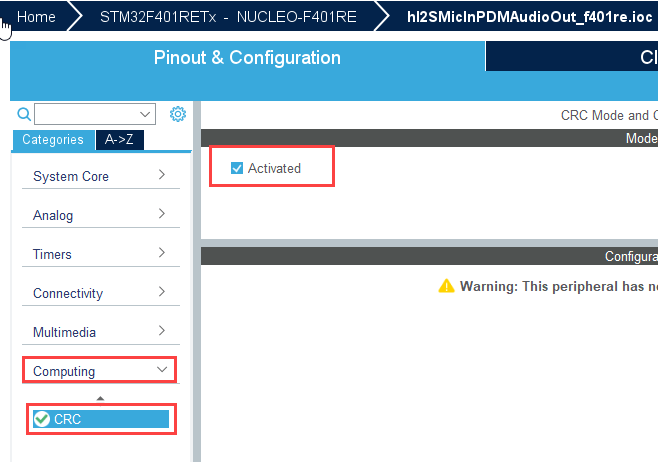Expand the Multimedia category
The height and width of the screenshot is (462, 658).
tap(99, 332)
